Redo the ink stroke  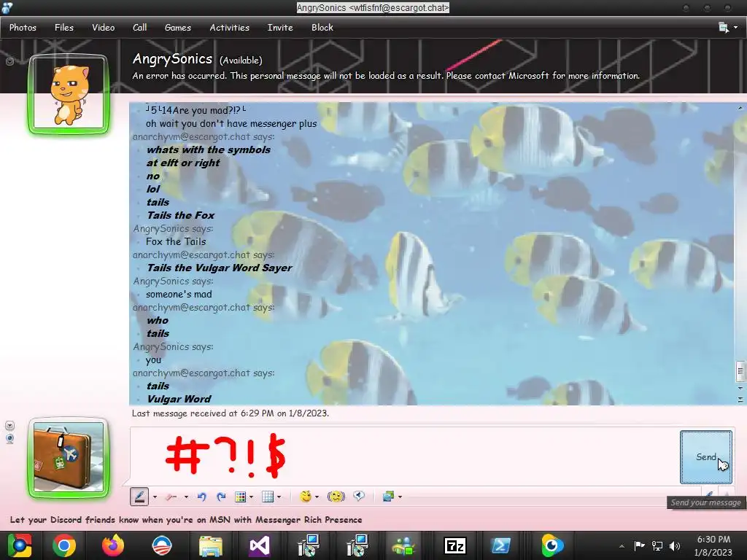point(220,497)
